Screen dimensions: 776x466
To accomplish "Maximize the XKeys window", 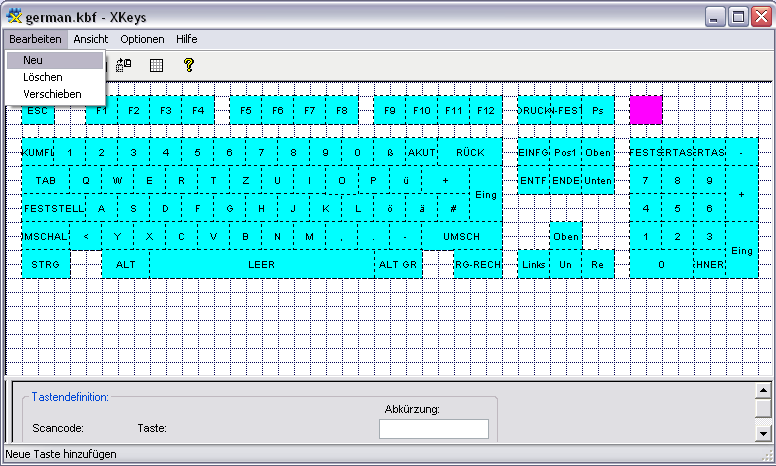I will [x=738, y=17].
